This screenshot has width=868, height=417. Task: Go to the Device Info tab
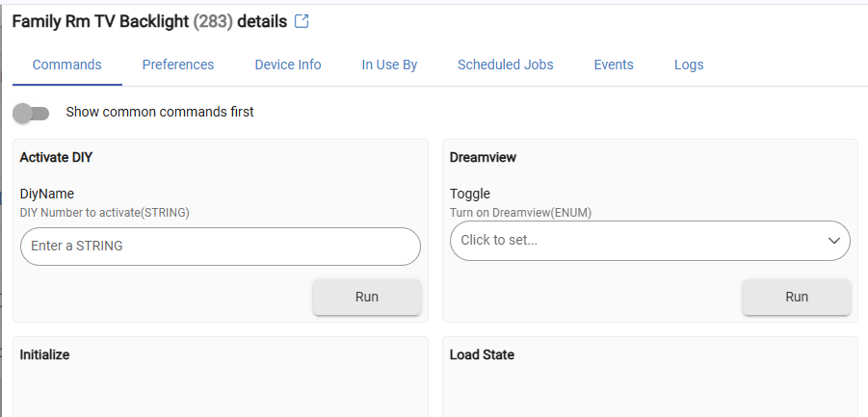click(x=288, y=65)
